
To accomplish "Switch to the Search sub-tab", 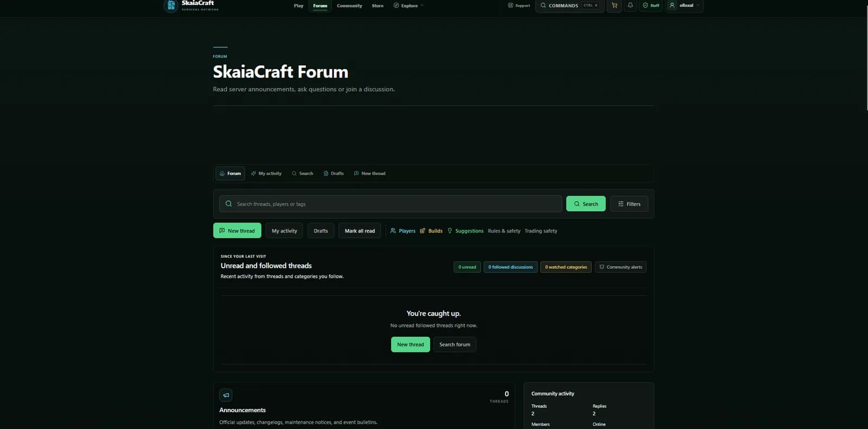I will tap(303, 173).
